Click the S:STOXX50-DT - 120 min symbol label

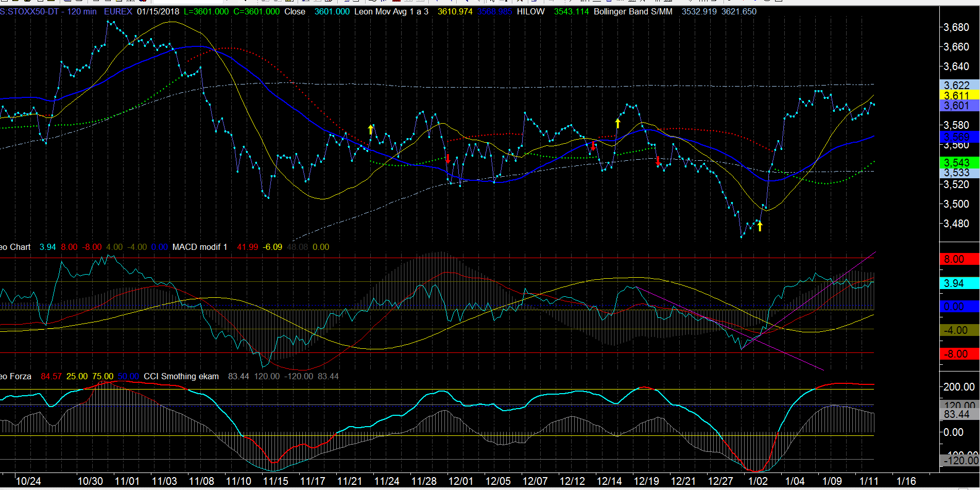point(48,11)
